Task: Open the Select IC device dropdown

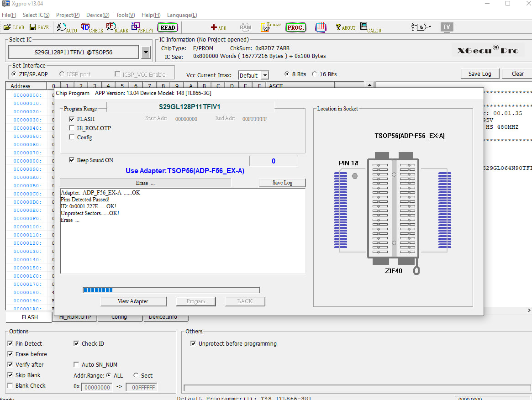Action: tap(145, 52)
